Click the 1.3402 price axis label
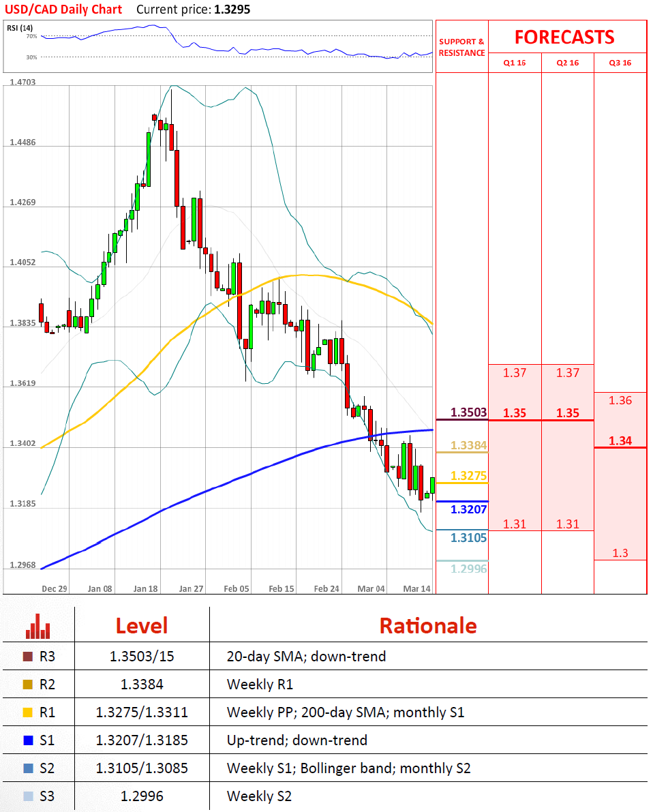 pos(22,443)
